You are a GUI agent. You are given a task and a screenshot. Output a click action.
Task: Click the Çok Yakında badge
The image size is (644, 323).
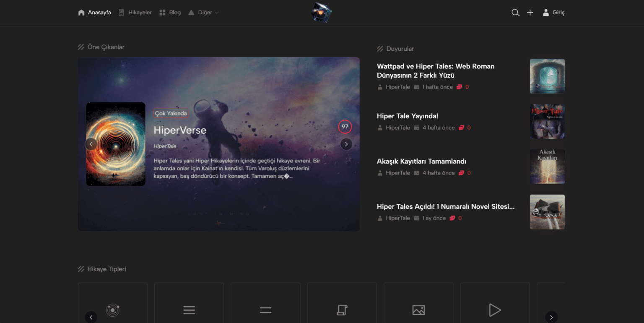click(170, 113)
